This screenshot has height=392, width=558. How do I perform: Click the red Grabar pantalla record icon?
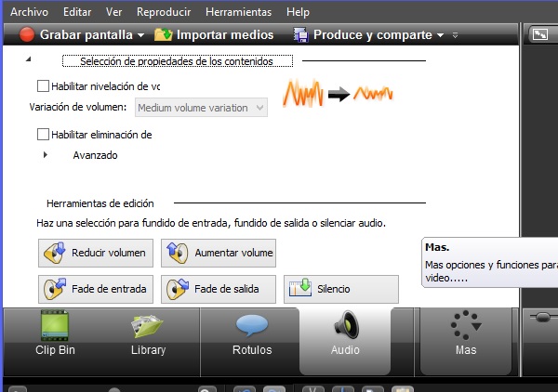coord(26,35)
